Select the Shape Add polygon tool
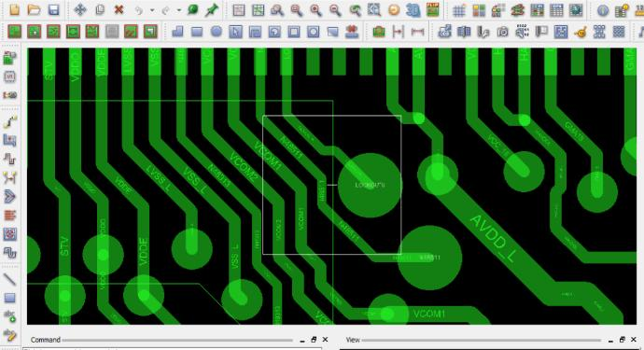 pos(177,31)
